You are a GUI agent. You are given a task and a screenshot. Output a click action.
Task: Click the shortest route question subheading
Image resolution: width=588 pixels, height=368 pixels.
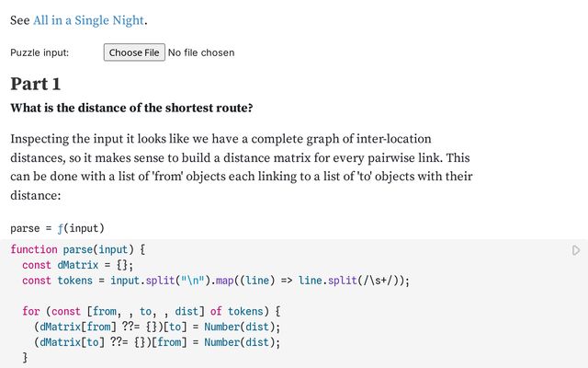(x=131, y=108)
